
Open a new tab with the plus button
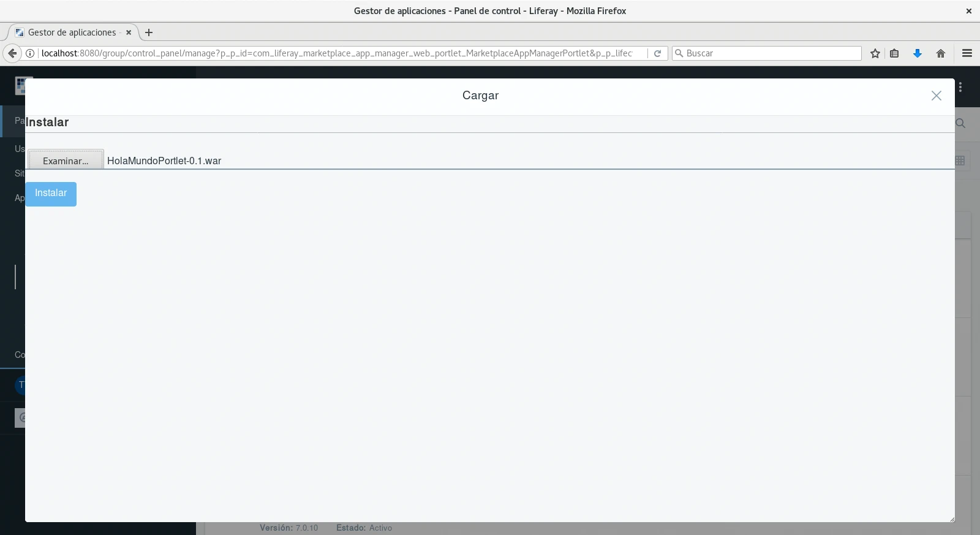pos(149,32)
